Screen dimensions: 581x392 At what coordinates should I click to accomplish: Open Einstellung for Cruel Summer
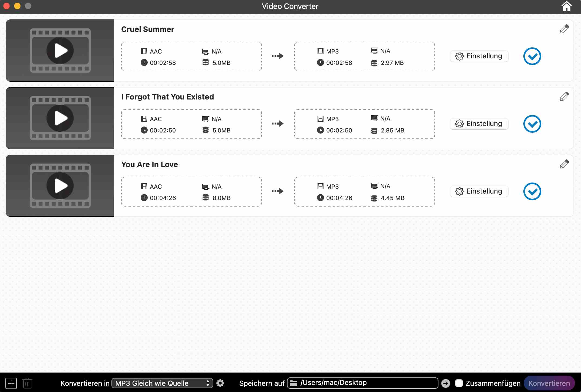click(479, 56)
